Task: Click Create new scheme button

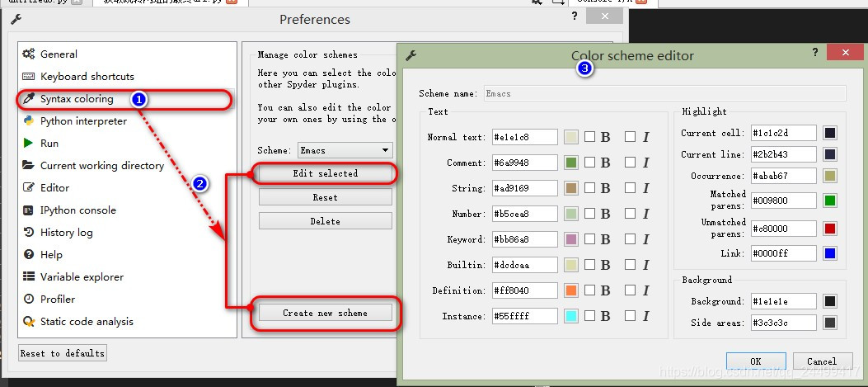Action: [326, 313]
